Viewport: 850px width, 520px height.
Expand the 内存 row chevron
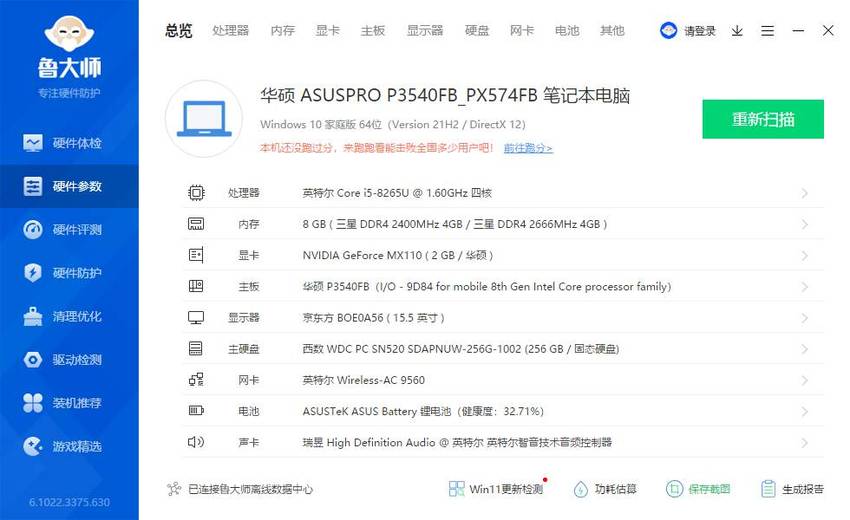click(x=804, y=224)
